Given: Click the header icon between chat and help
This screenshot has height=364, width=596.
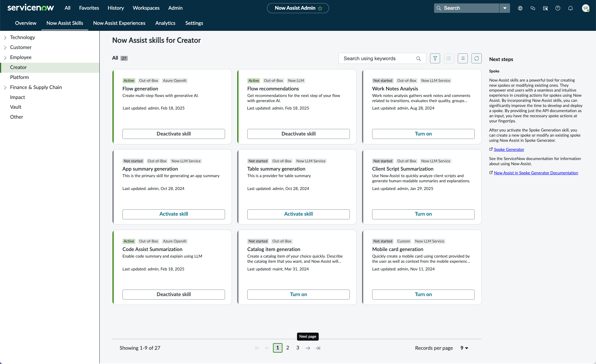Looking at the screenshot, I should point(545,8).
